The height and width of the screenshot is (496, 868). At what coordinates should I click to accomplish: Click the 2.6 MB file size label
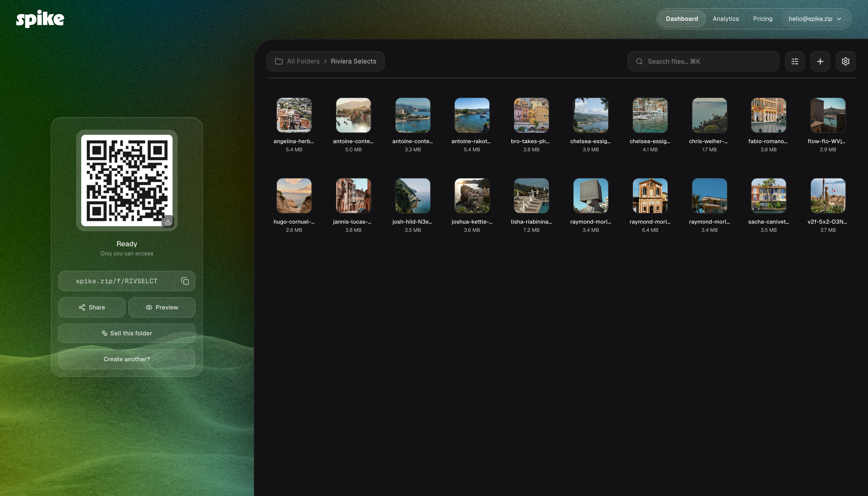pos(294,230)
